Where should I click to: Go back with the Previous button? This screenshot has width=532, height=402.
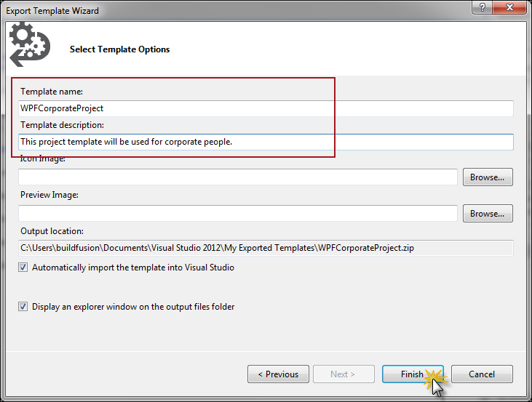[277, 374]
